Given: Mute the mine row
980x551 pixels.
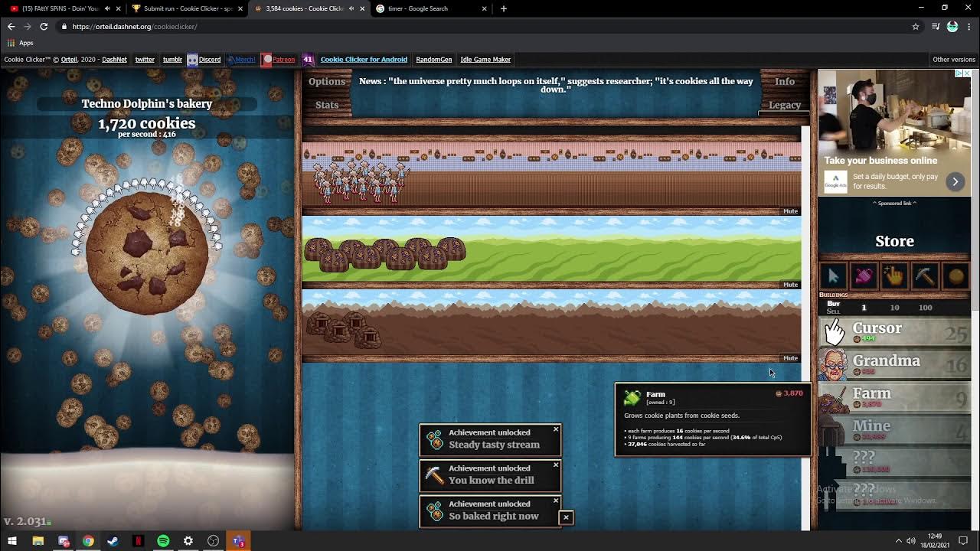Looking at the screenshot, I should click(790, 358).
